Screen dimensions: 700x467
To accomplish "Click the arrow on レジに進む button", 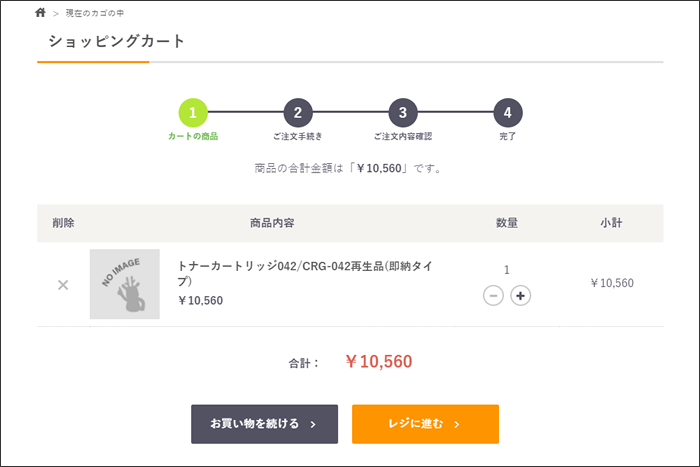I will [457, 424].
